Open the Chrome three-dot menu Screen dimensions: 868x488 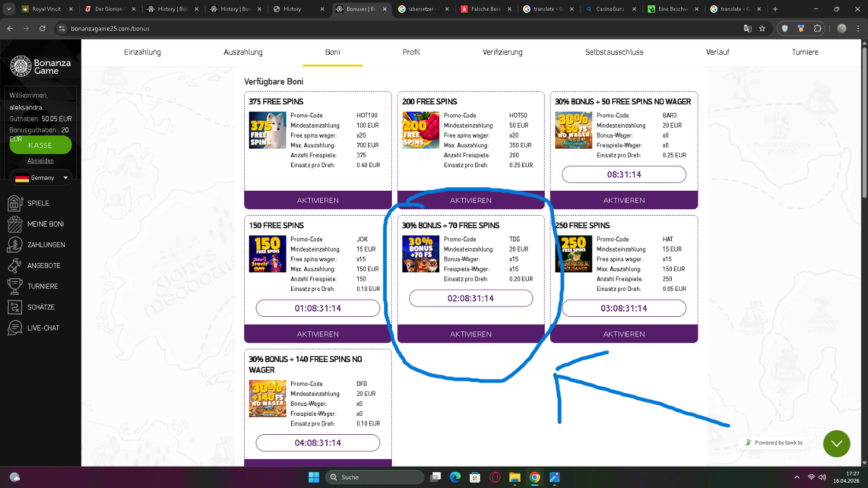[858, 28]
